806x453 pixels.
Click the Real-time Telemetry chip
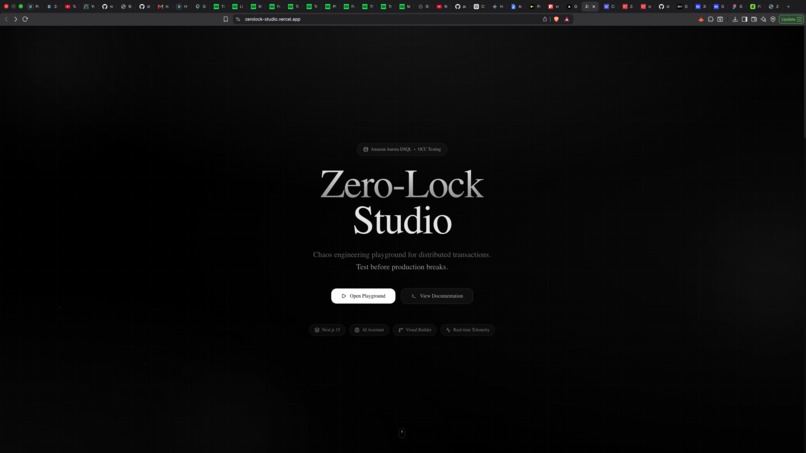[x=468, y=330]
